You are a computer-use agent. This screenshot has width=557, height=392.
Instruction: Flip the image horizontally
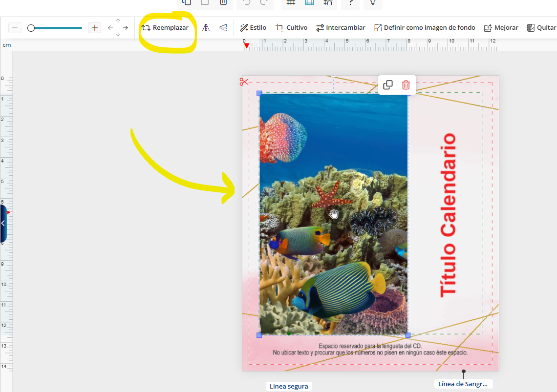pyautogui.click(x=206, y=28)
